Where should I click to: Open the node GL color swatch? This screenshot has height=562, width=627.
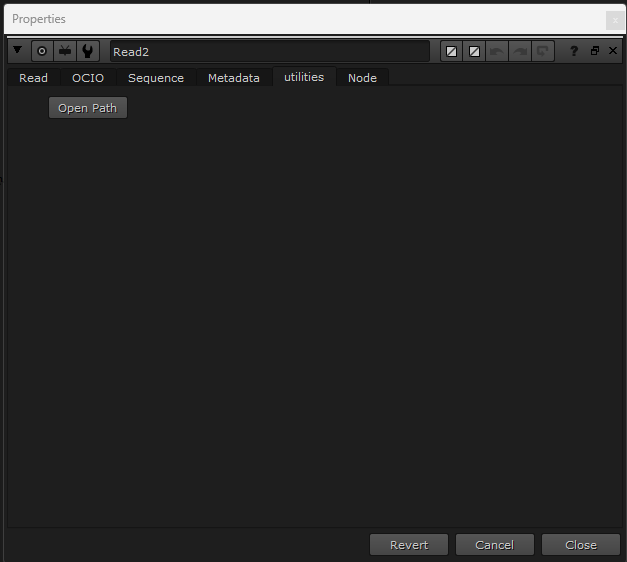point(475,51)
